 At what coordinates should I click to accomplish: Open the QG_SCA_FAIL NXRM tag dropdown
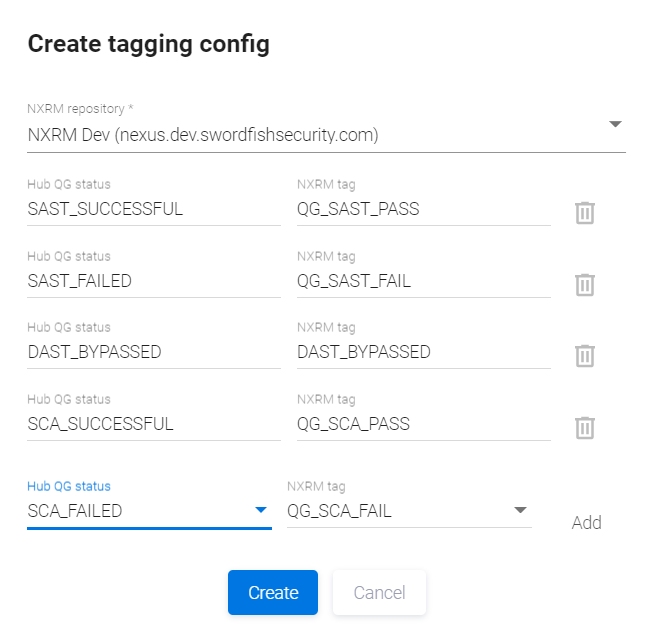520,510
